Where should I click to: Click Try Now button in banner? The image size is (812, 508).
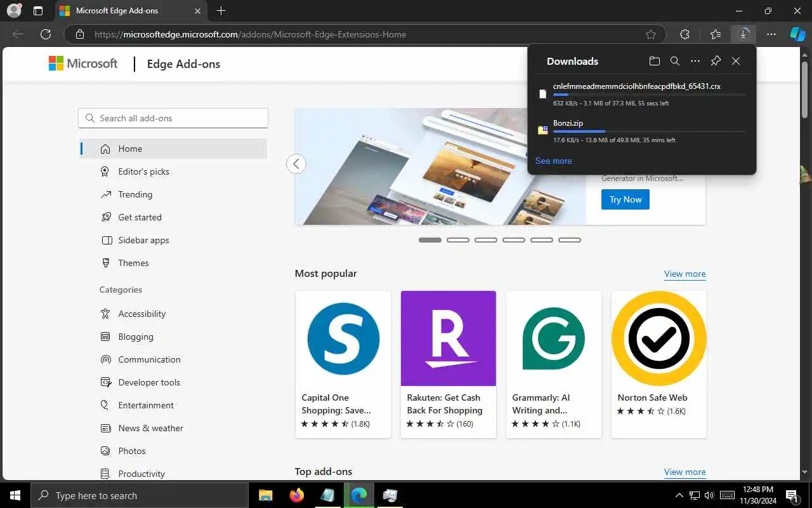(x=625, y=199)
